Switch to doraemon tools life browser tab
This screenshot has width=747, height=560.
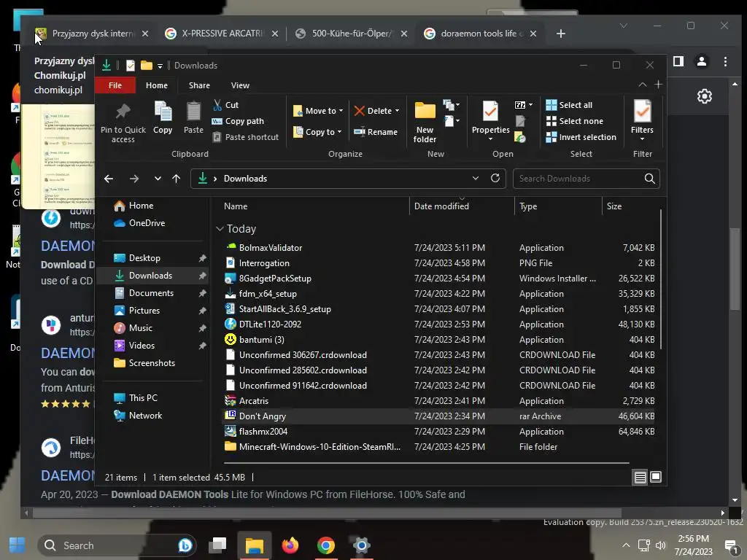click(x=480, y=34)
